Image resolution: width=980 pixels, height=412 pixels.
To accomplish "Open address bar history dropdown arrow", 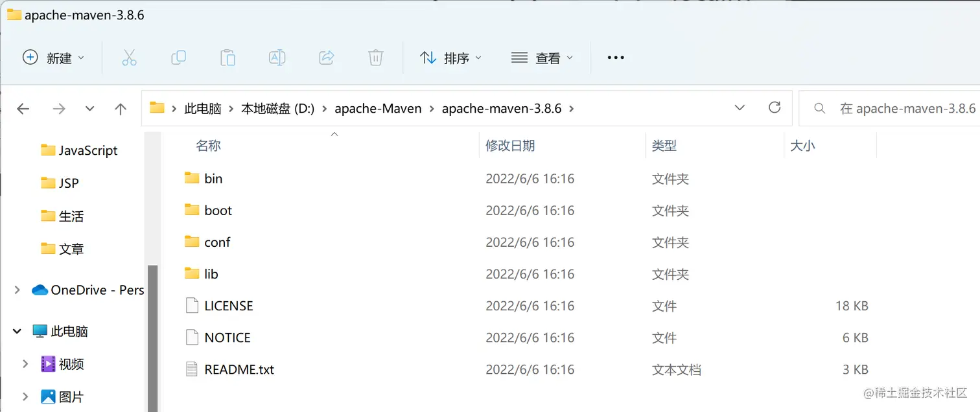I will point(740,108).
